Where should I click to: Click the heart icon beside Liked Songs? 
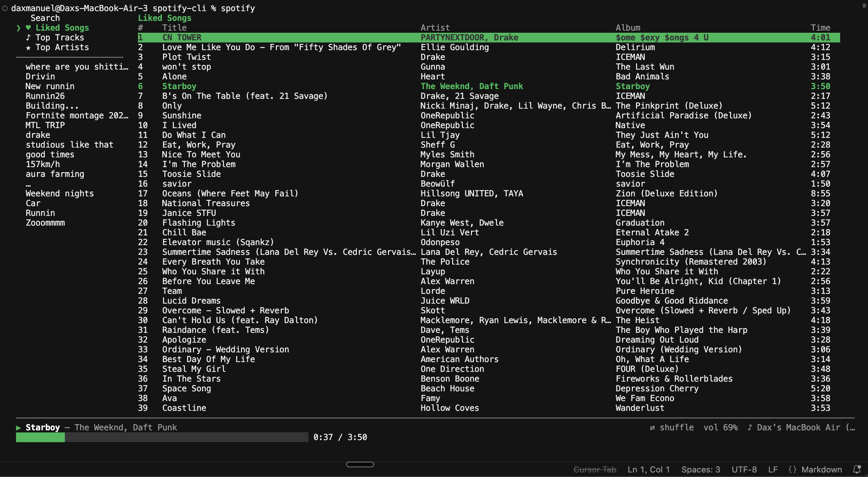coord(28,28)
